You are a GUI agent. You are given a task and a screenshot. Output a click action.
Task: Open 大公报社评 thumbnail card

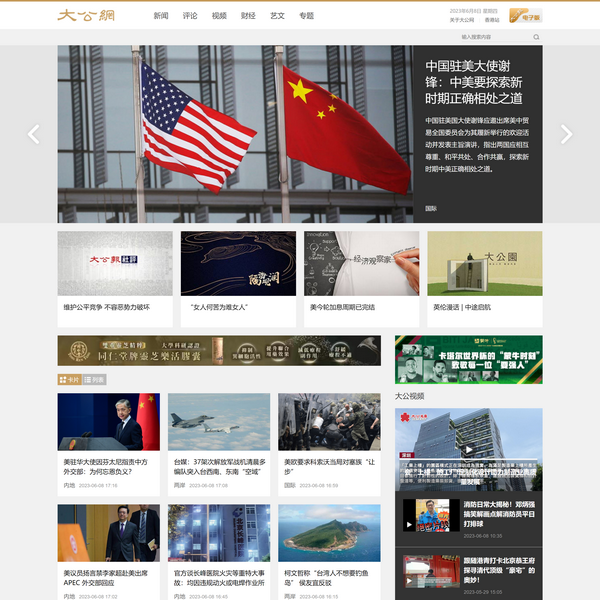115,264
